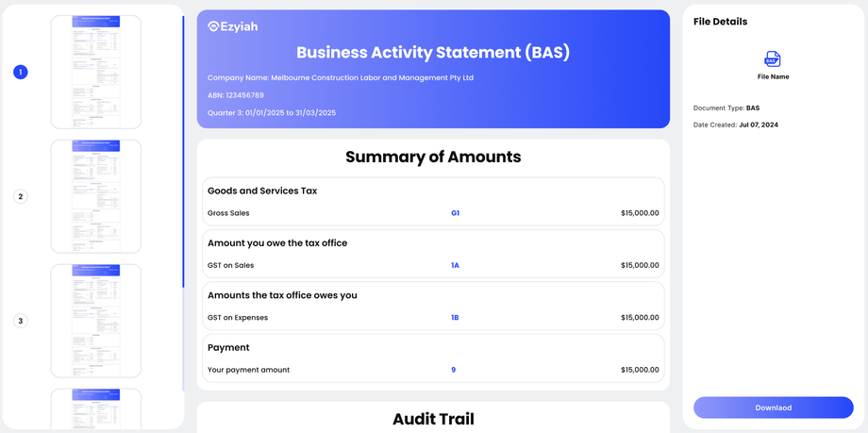The height and width of the screenshot is (433, 868).
Task: Open the first page thumbnail
Action: (x=96, y=72)
